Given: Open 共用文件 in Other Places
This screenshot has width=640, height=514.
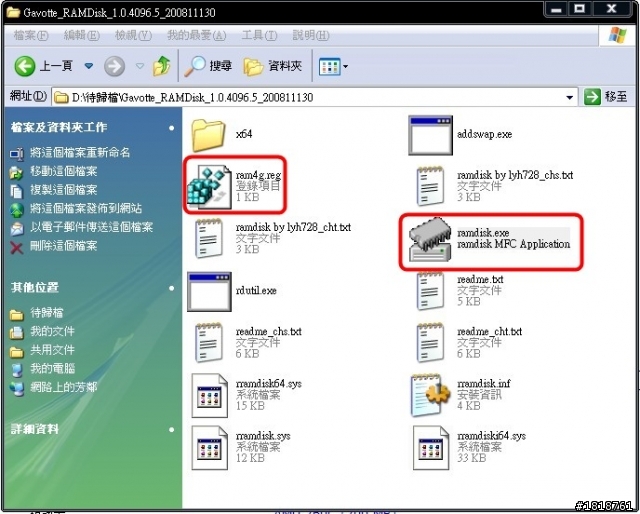Looking at the screenshot, I should (x=52, y=350).
